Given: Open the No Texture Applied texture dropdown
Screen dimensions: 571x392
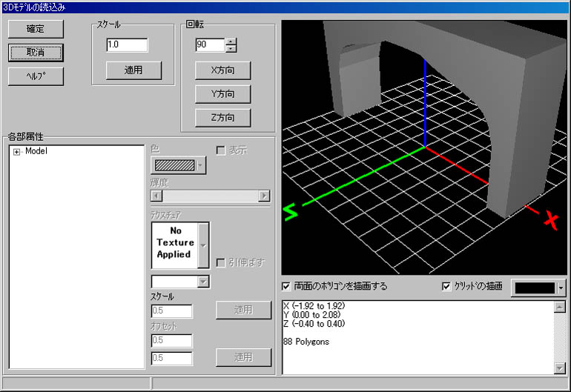Looking at the screenshot, I should tap(203, 246).
